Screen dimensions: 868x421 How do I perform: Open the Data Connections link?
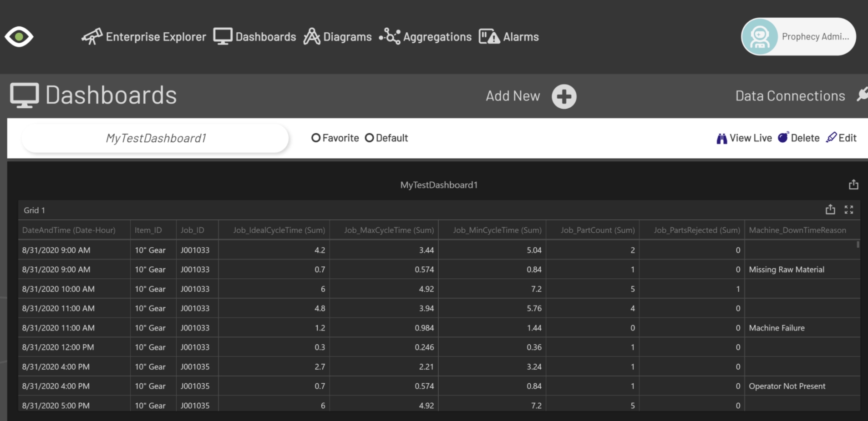(790, 95)
